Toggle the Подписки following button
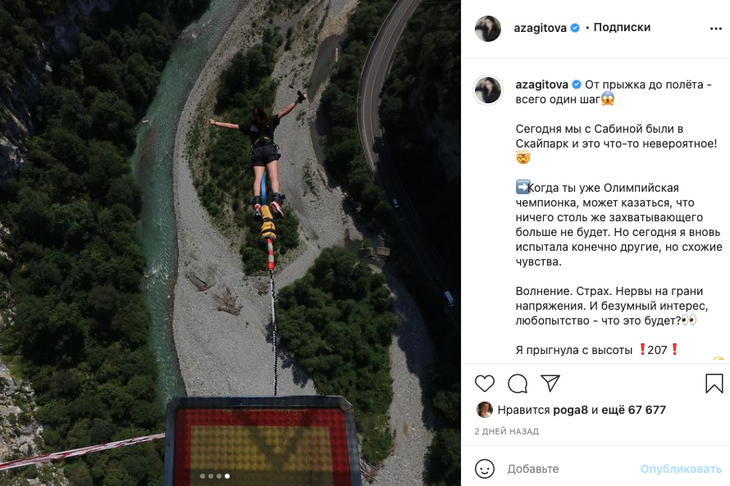The width and height of the screenshot is (730, 486). [622, 28]
